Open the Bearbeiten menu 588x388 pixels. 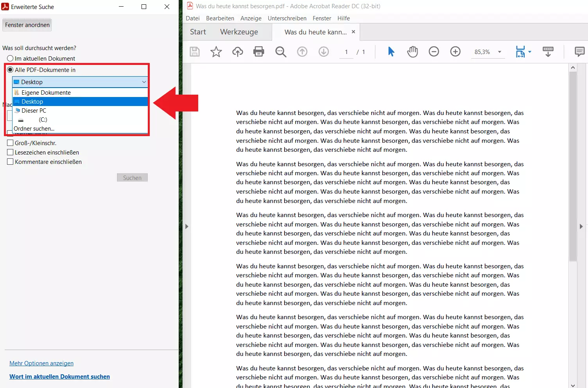pyautogui.click(x=220, y=18)
